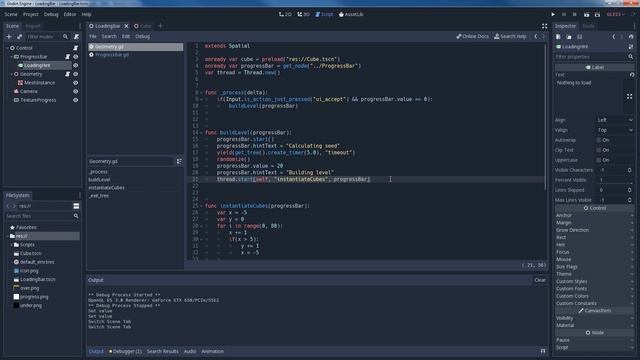Screen dimensions: 640x360
Task: Expand the Custom Fonts section
Action: point(594,289)
